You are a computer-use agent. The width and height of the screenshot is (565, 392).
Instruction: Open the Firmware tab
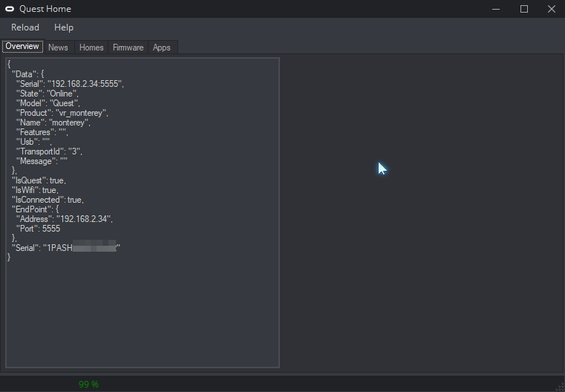click(128, 48)
